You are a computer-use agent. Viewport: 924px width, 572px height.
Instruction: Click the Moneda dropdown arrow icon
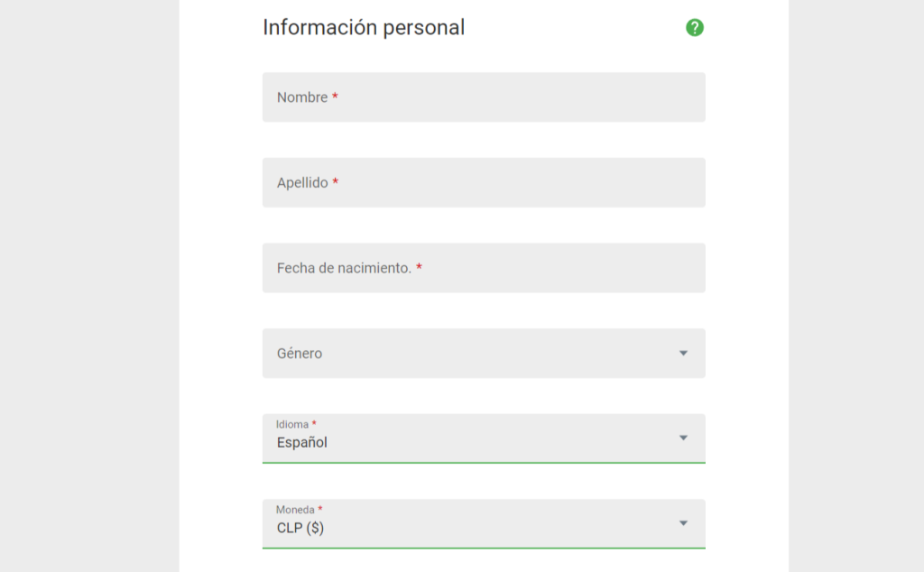coord(683,523)
